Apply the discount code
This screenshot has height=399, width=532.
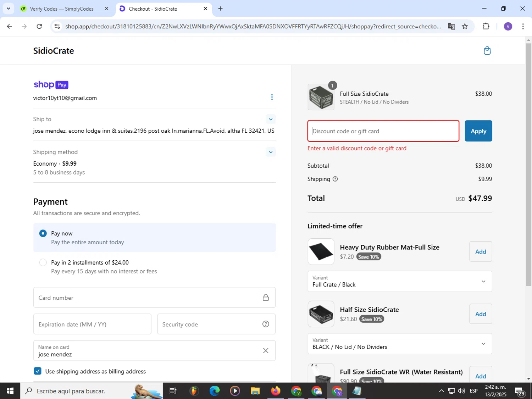(x=478, y=131)
